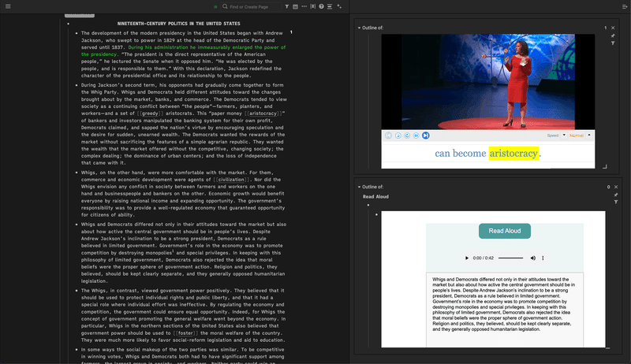Click reference count 1 in first sidebar panel
Screen dimensions: 631x364
coord(605,28)
